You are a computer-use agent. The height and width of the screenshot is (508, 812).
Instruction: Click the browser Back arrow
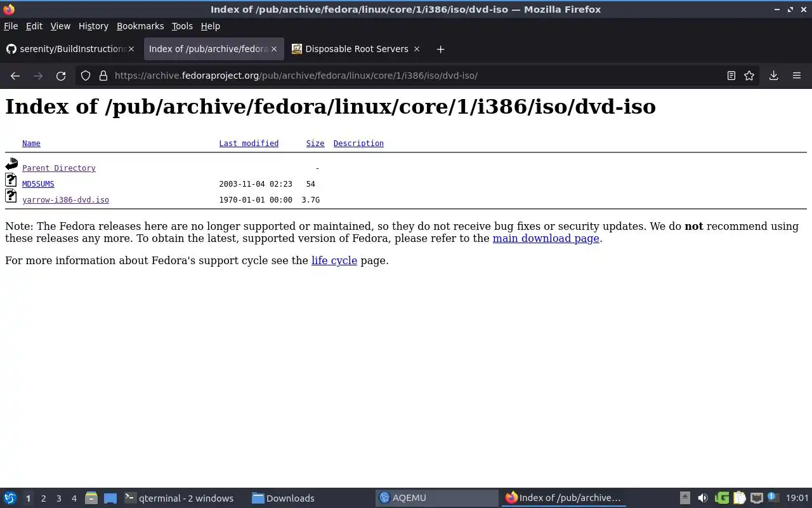pyautogui.click(x=15, y=76)
